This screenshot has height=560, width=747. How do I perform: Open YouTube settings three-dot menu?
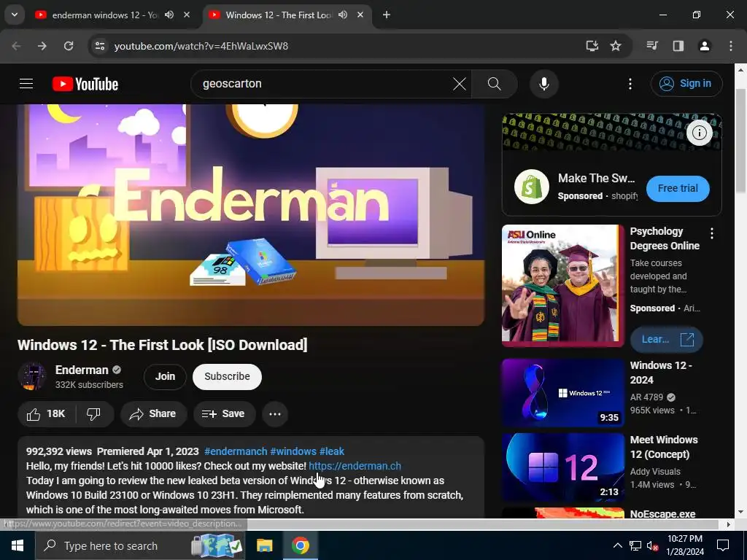coord(630,84)
